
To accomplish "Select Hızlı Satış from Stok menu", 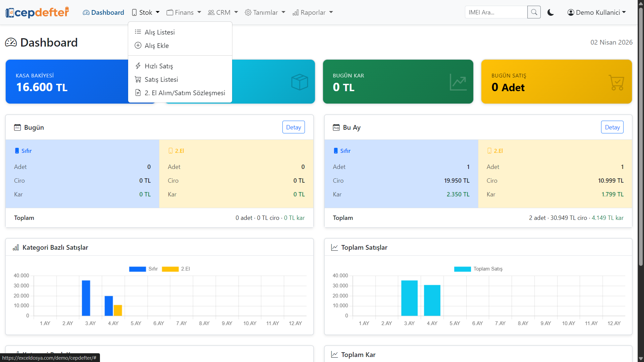I will 159,66.
